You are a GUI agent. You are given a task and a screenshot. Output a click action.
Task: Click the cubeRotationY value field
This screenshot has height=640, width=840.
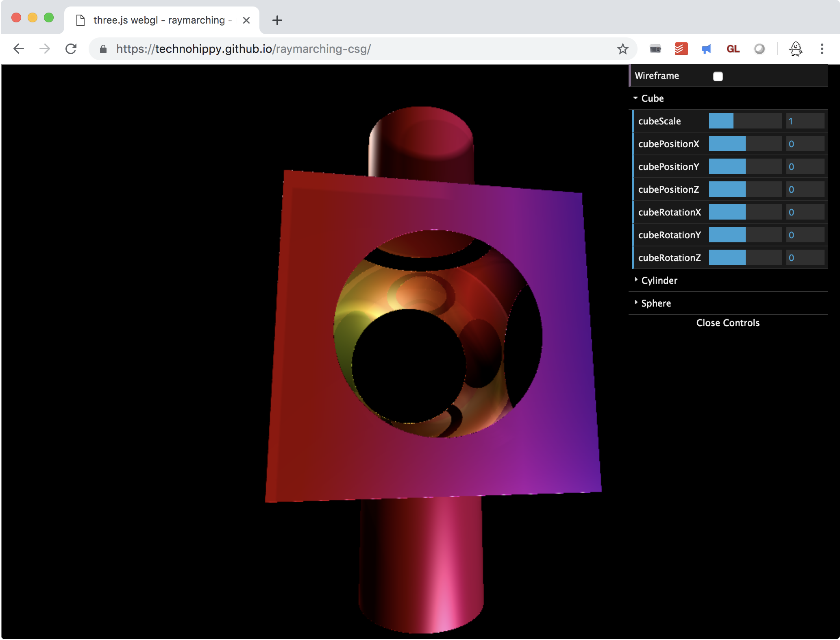point(805,235)
